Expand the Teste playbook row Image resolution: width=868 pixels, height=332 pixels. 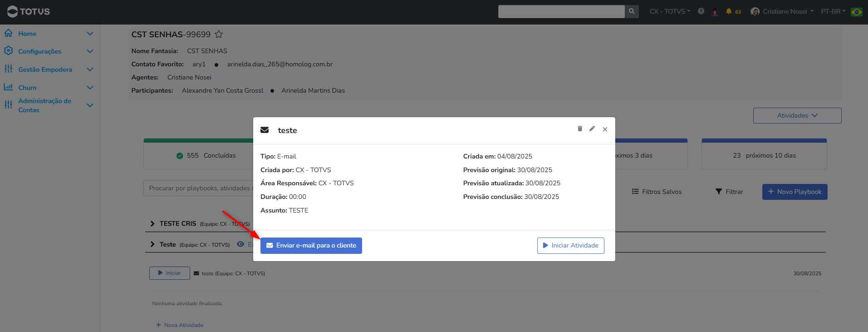[152, 244]
